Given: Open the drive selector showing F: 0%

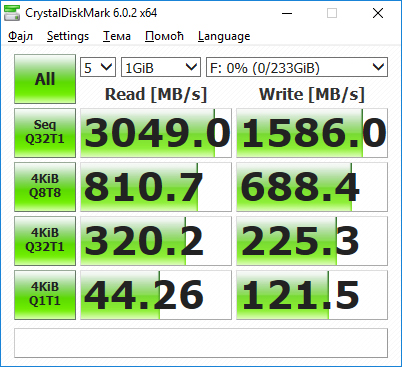Looking at the screenshot, I should click(x=297, y=67).
